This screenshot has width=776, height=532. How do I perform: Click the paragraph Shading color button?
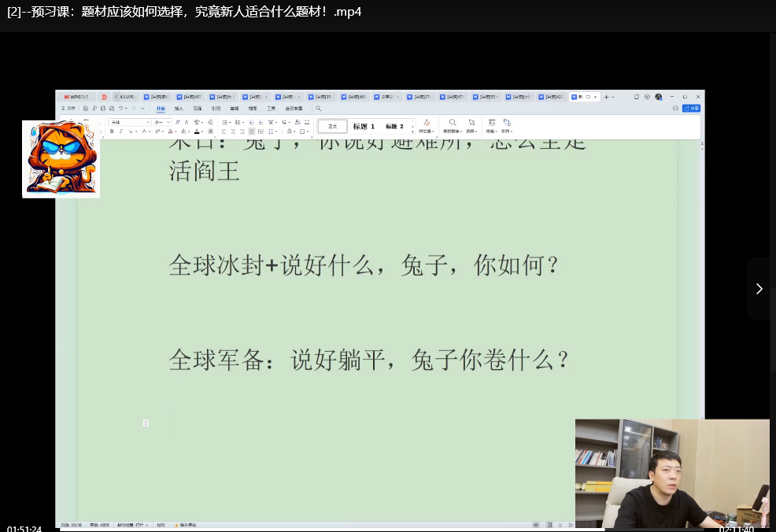(290, 131)
